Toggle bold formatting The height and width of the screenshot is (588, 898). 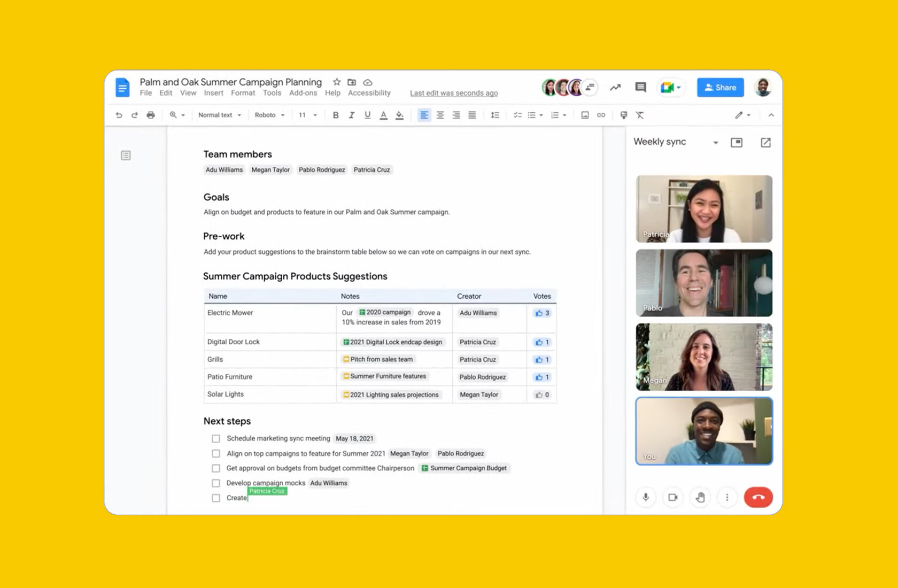point(336,115)
